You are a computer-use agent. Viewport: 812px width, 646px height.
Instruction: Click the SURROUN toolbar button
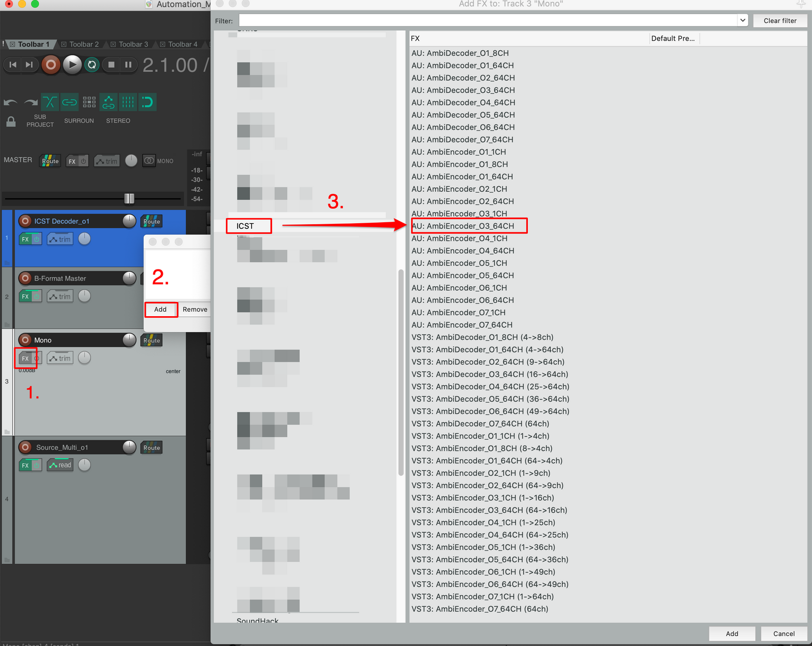pyautogui.click(x=79, y=121)
